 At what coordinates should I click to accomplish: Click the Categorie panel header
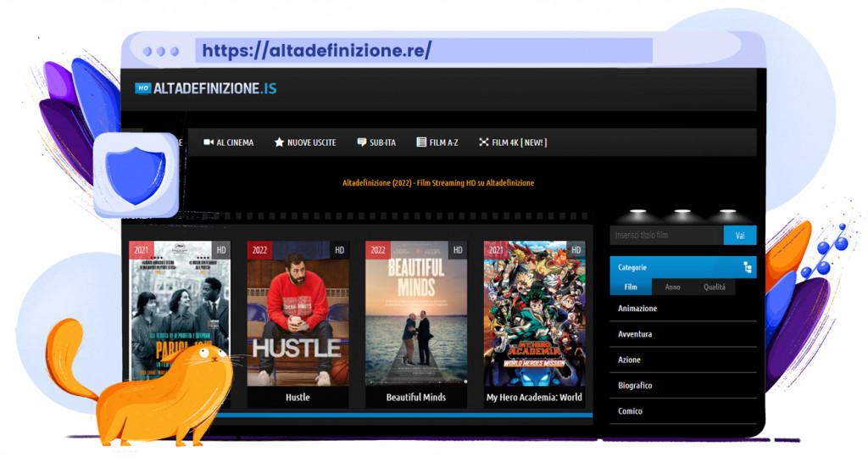pyautogui.click(x=683, y=267)
